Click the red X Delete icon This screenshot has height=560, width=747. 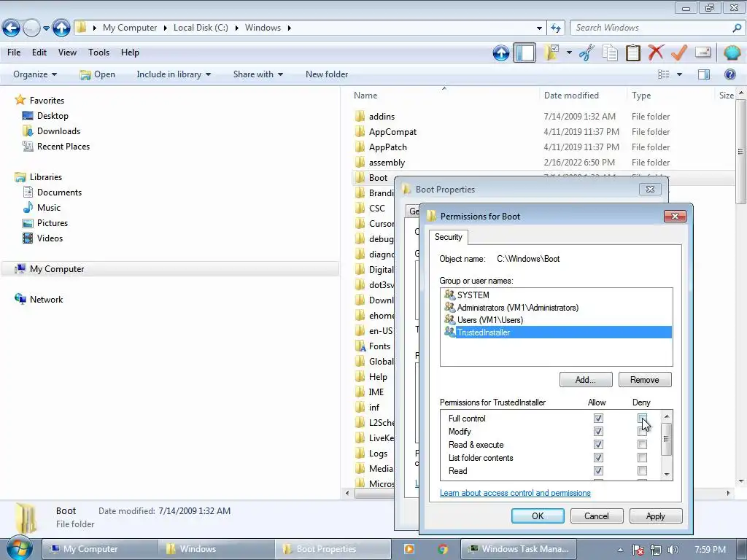click(656, 52)
